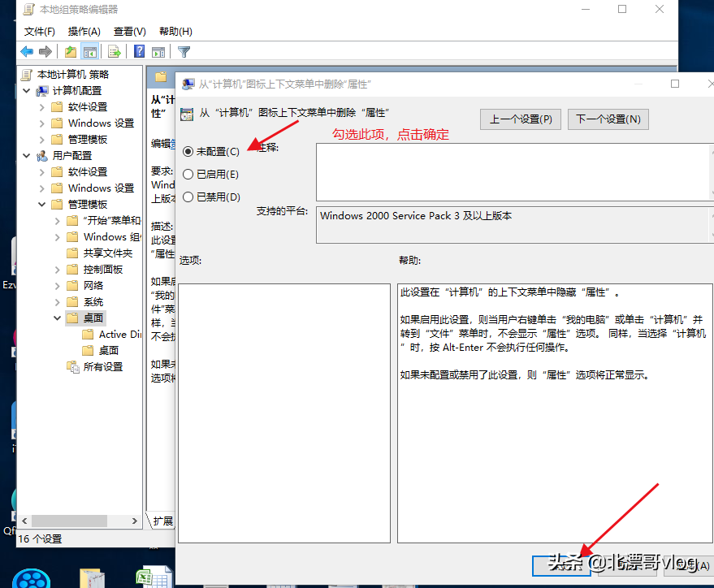Viewport: 714px width, 588px height.
Task: Select the Windows 组件 tree item
Action: tap(112, 237)
